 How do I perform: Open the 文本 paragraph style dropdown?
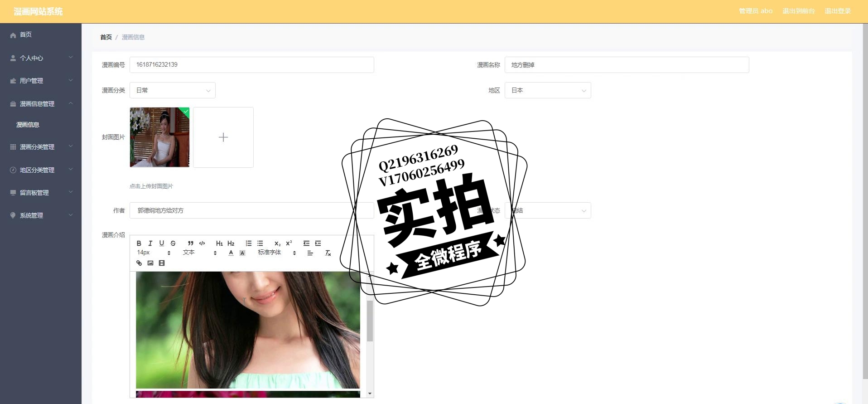tap(200, 253)
